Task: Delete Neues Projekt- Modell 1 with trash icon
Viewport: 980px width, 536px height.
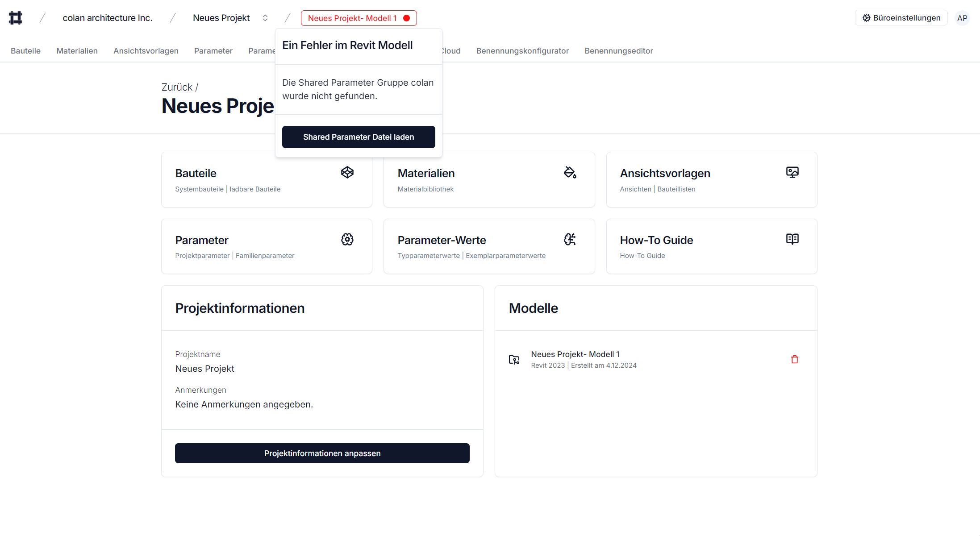Action: pyautogui.click(x=795, y=359)
